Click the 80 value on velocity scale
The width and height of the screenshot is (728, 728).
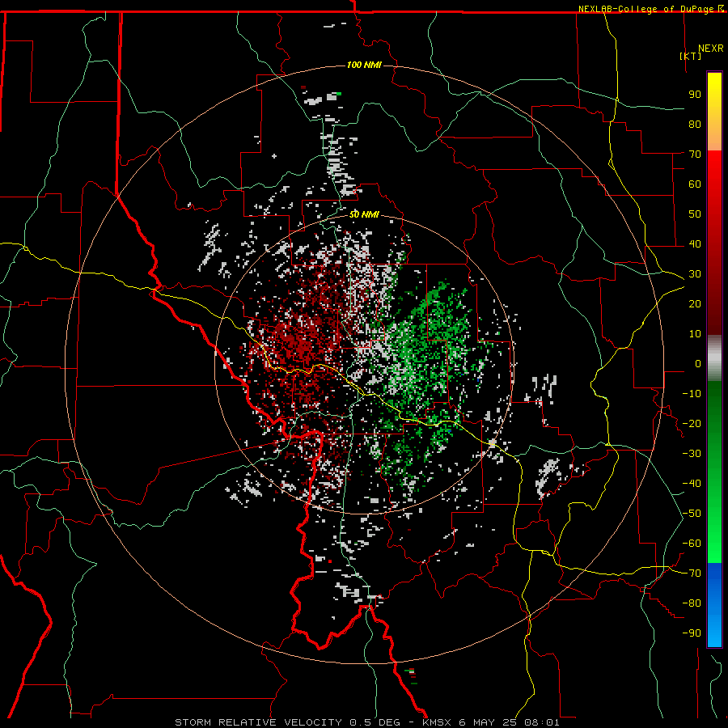[x=695, y=125]
